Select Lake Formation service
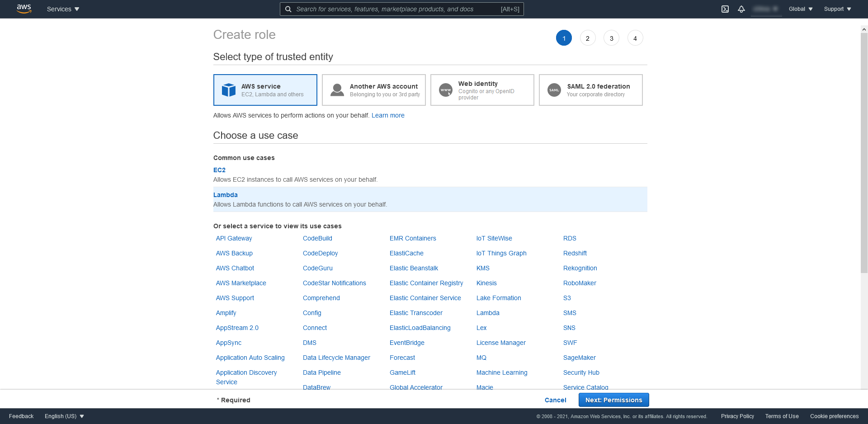Screen dimensions: 868x424 pos(499,298)
